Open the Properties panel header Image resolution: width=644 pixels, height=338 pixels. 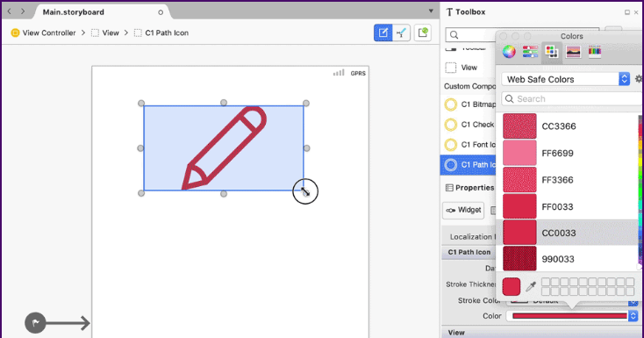470,188
